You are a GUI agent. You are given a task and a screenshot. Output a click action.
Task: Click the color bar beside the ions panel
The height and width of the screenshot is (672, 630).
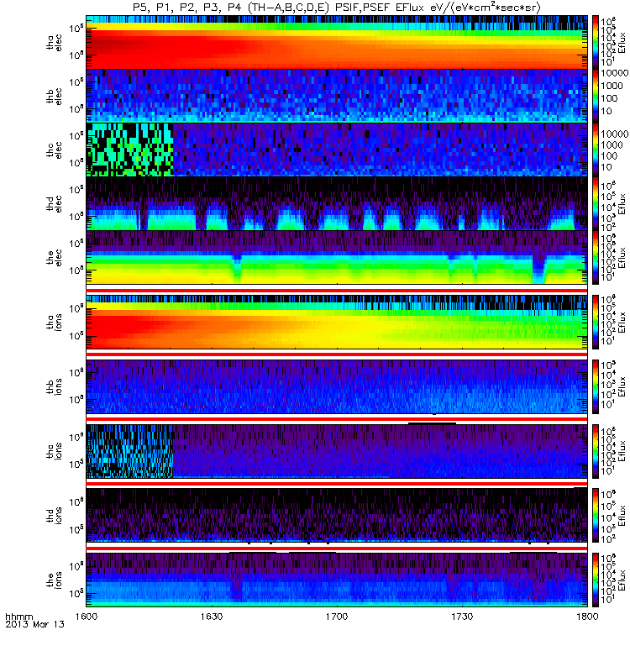point(596,580)
